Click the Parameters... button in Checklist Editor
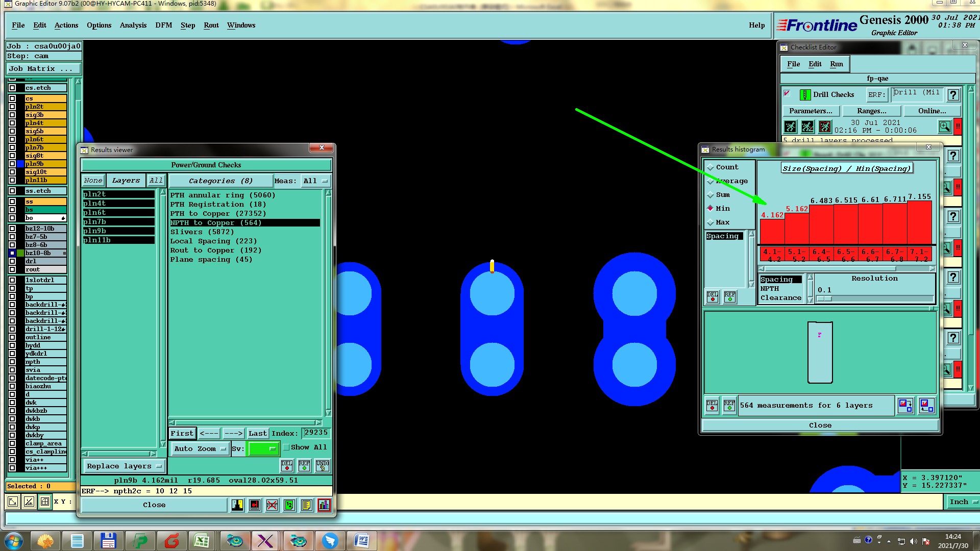 click(x=810, y=111)
